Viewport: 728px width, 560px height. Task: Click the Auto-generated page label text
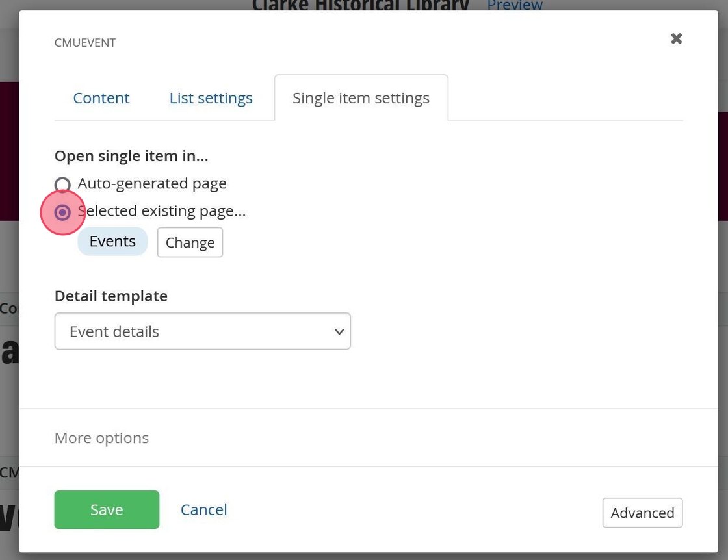point(152,184)
